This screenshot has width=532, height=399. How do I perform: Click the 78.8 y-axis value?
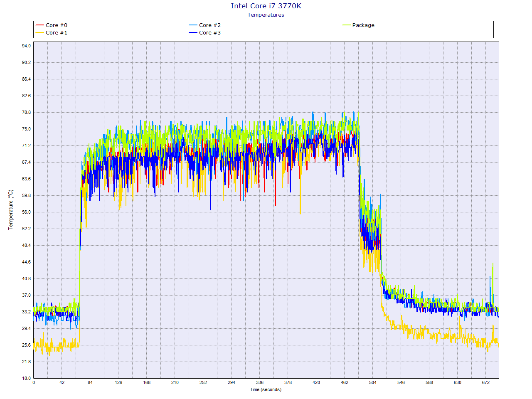26,112
